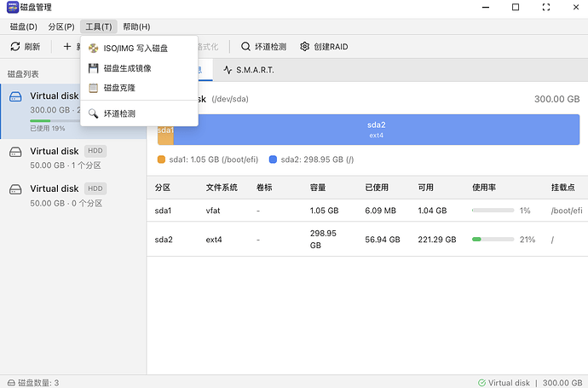
Task: Click the orange sda1 partition block
Action: tap(165, 130)
